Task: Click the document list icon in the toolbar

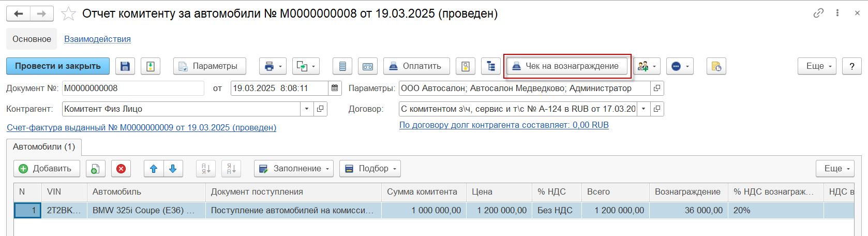Action: 342,66
